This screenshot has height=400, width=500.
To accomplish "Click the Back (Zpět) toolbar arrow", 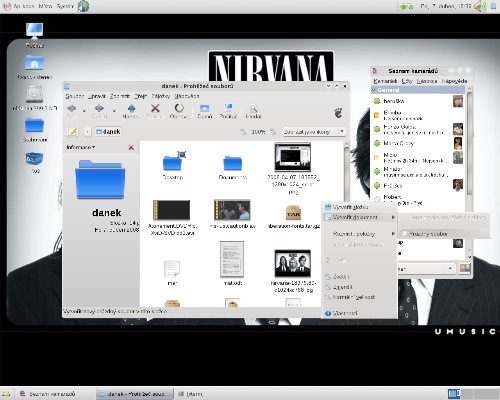I will (72, 108).
